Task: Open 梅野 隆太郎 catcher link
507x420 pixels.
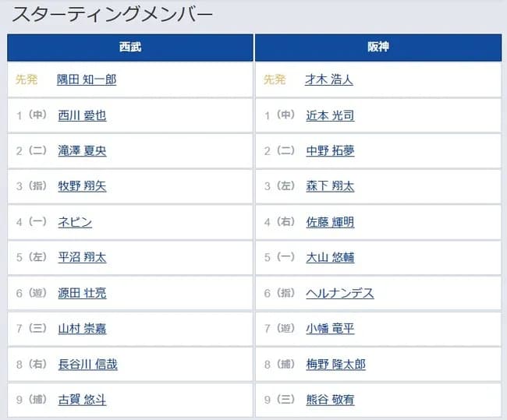Action: pos(336,365)
